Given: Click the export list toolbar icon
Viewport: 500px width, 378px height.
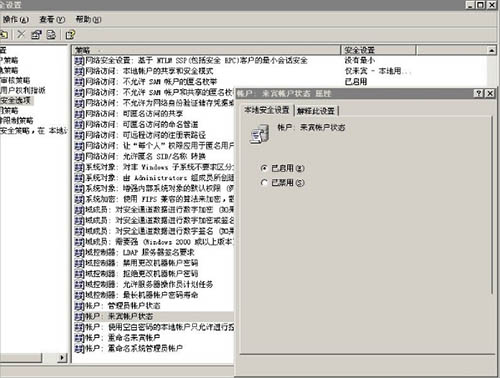Looking at the screenshot, I should (x=51, y=34).
